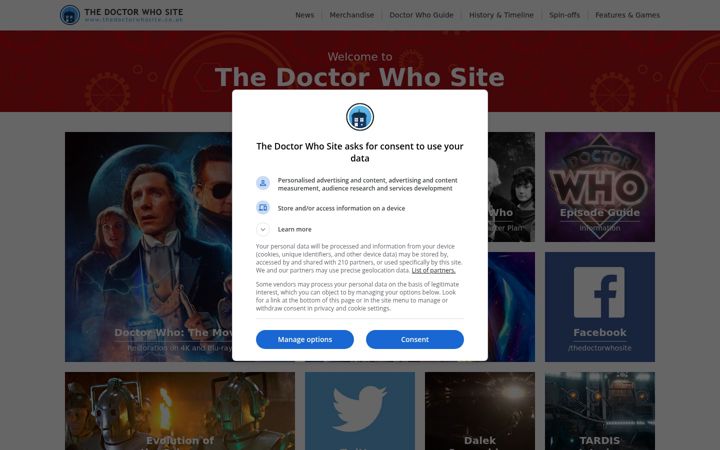Open the Doctor Who: The Movie tile
Image resolution: width=720 pixels, height=450 pixels.
pyautogui.click(x=148, y=247)
